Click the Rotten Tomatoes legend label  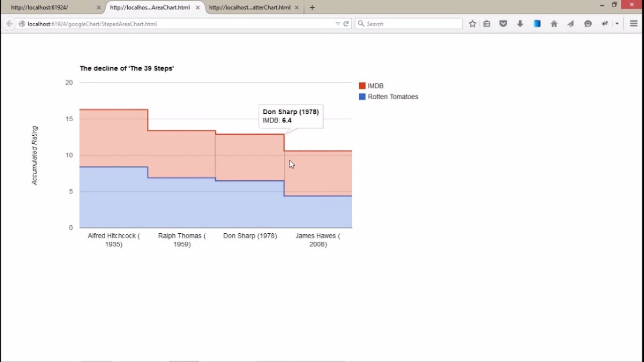click(x=393, y=97)
